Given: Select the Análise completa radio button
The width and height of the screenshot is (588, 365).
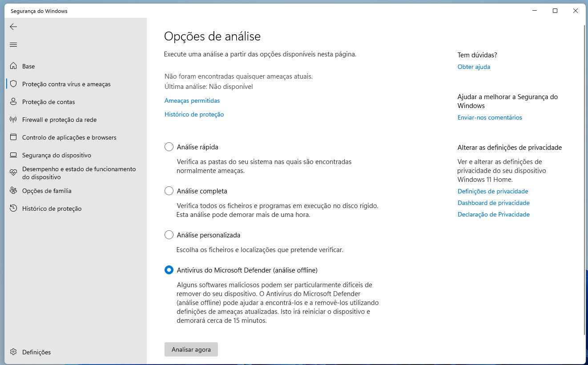Looking at the screenshot, I should click(x=169, y=191).
